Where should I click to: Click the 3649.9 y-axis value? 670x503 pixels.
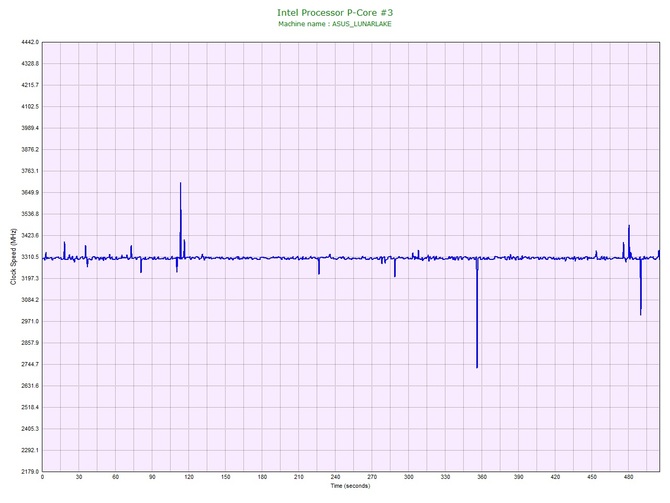(30, 193)
